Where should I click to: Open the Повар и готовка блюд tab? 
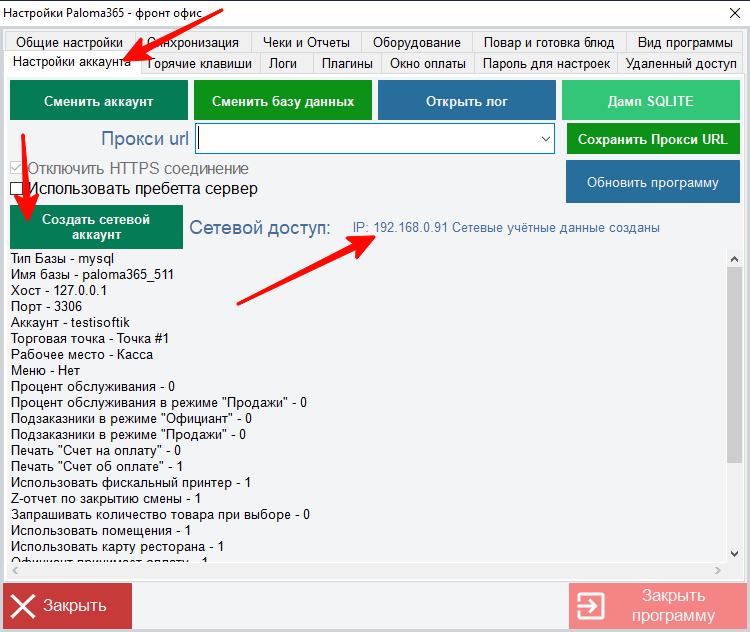coord(549,42)
